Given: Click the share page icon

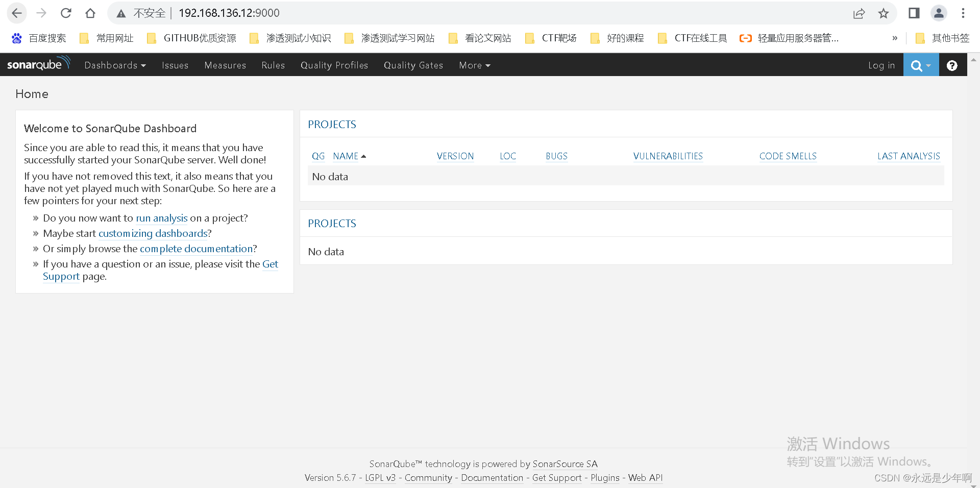Looking at the screenshot, I should pos(859,13).
